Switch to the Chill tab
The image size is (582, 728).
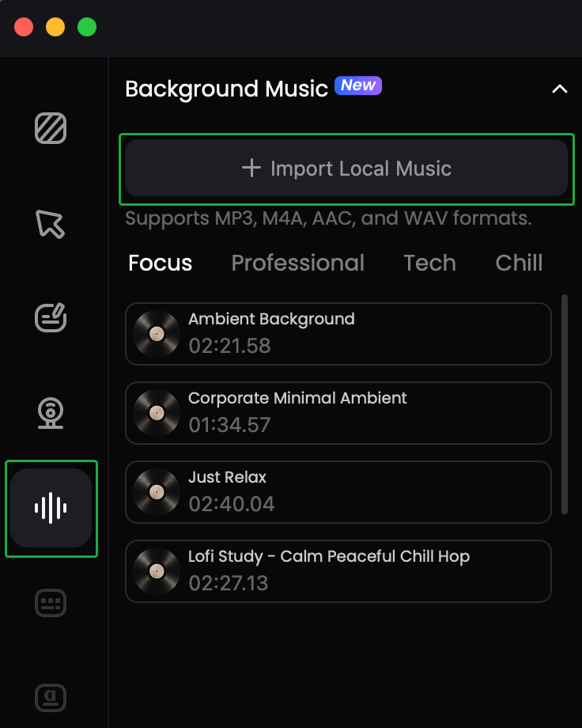(x=519, y=263)
